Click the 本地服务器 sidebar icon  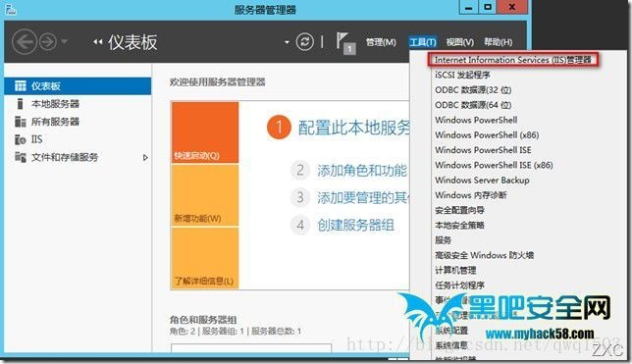point(20,104)
